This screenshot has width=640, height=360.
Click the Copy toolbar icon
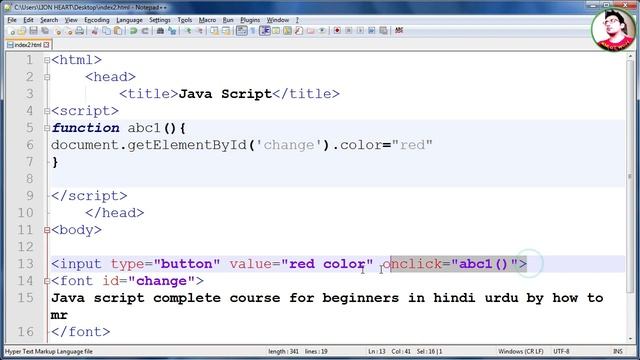click(107, 31)
